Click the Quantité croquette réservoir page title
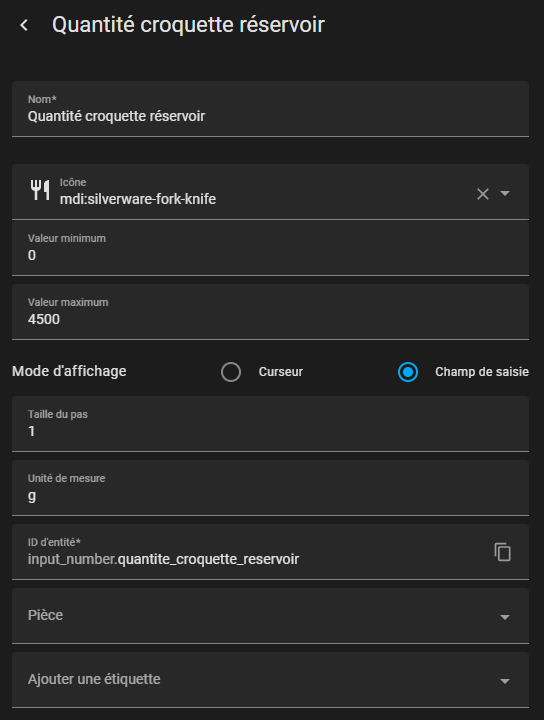Screen dimensions: 544x720 (188, 25)
